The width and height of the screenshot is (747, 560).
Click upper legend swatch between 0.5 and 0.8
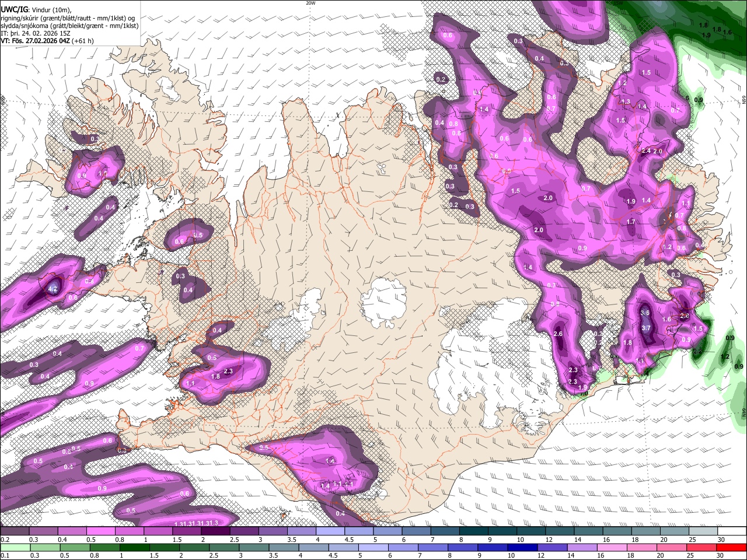[x=101, y=531]
